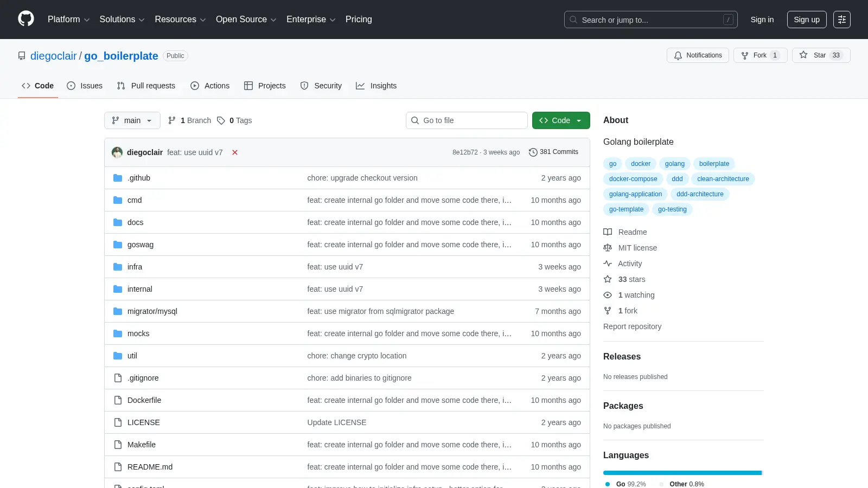The width and height of the screenshot is (868, 488).
Task: Select the ddd-architecture topic tag
Action: pyautogui.click(x=700, y=194)
